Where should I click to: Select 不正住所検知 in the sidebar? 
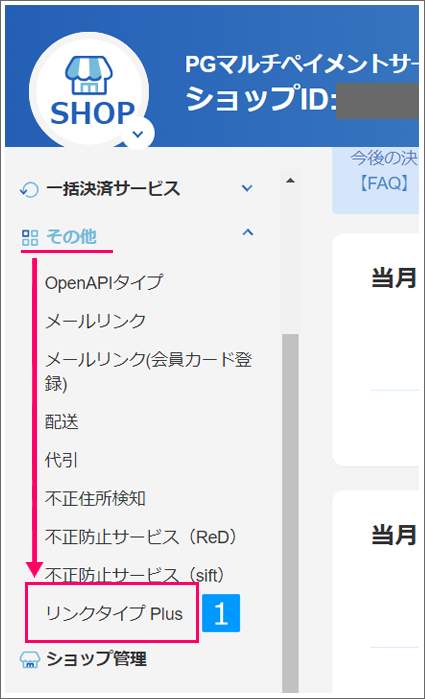95,498
